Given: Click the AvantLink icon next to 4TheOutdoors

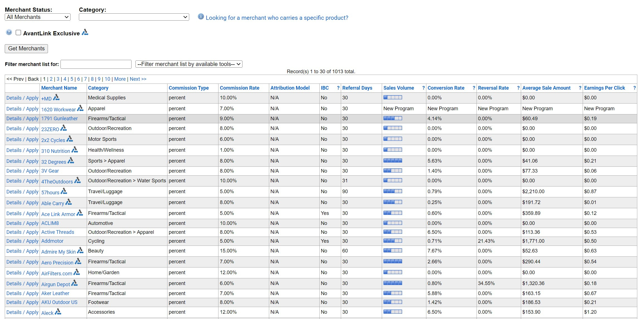Looking at the screenshot, I should point(77,180).
